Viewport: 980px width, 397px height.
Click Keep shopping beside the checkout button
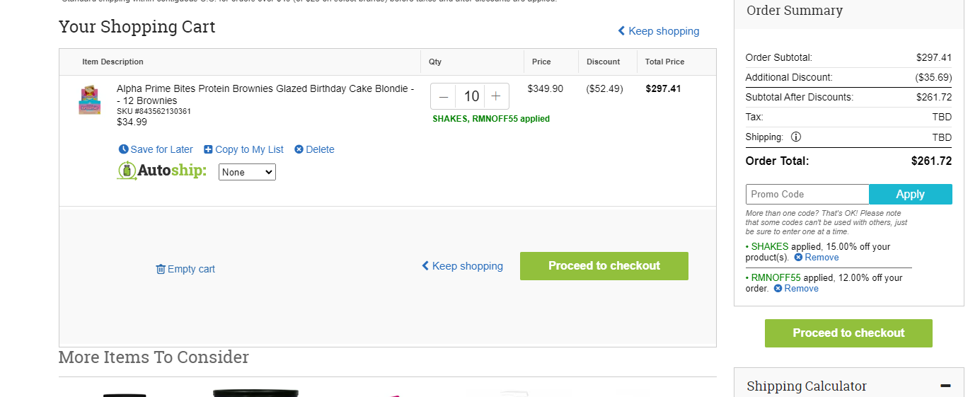click(462, 266)
